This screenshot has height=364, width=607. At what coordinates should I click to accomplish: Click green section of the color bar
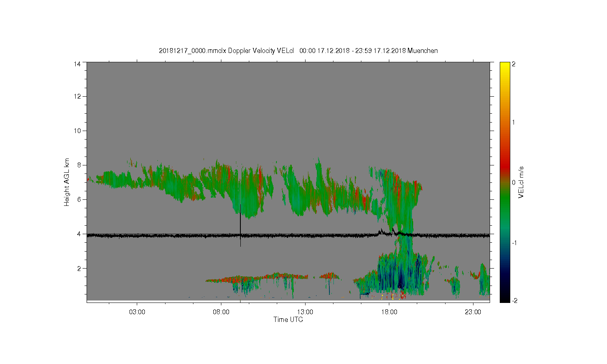click(x=505, y=202)
